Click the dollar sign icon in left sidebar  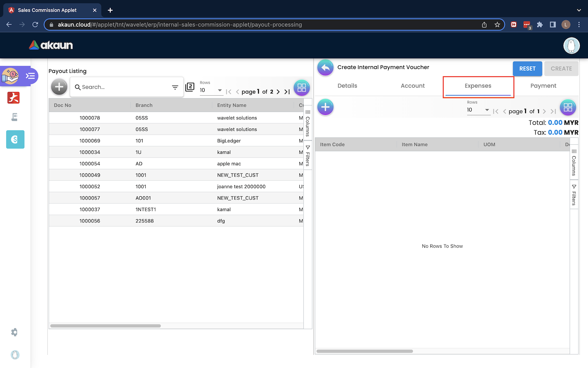pyautogui.click(x=15, y=139)
